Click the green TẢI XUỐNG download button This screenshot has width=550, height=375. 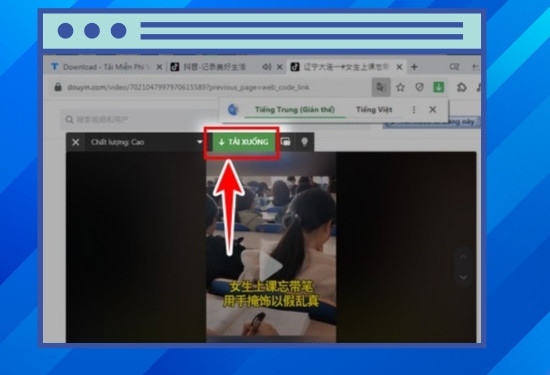[x=243, y=142]
